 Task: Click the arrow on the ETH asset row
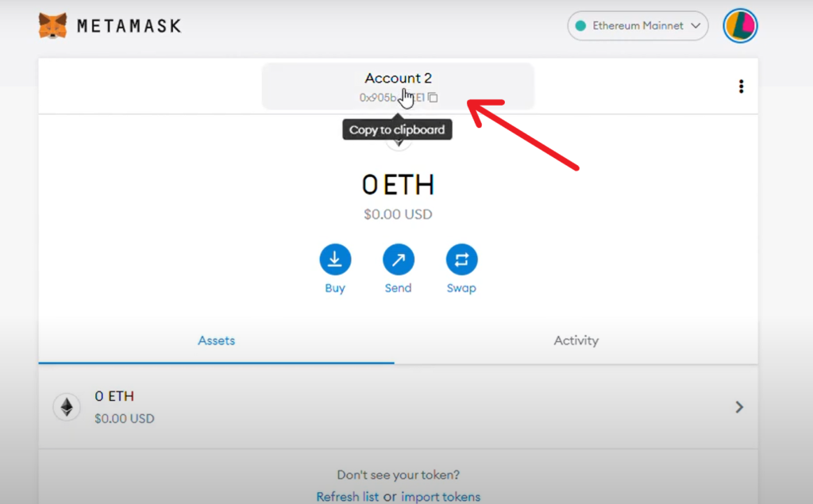coord(738,406)
